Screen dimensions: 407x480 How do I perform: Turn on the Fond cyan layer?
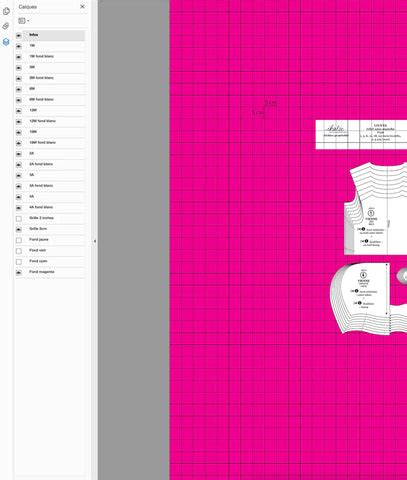coord(19,262)
